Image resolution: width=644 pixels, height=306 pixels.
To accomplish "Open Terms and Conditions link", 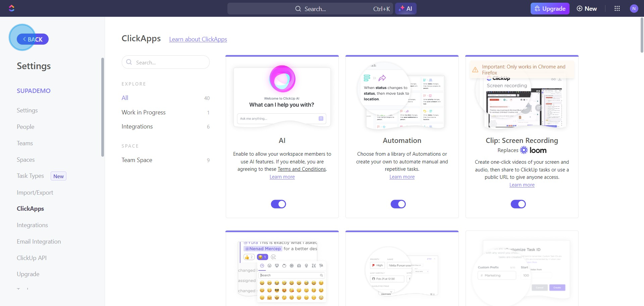I will pyautogui.click(x=302, y=169).
